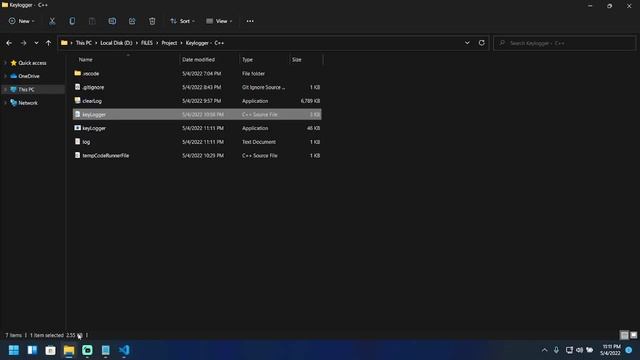Go forward with the right arrow
The height and width of the screenshot is (360, 640).
coord(23,43)
